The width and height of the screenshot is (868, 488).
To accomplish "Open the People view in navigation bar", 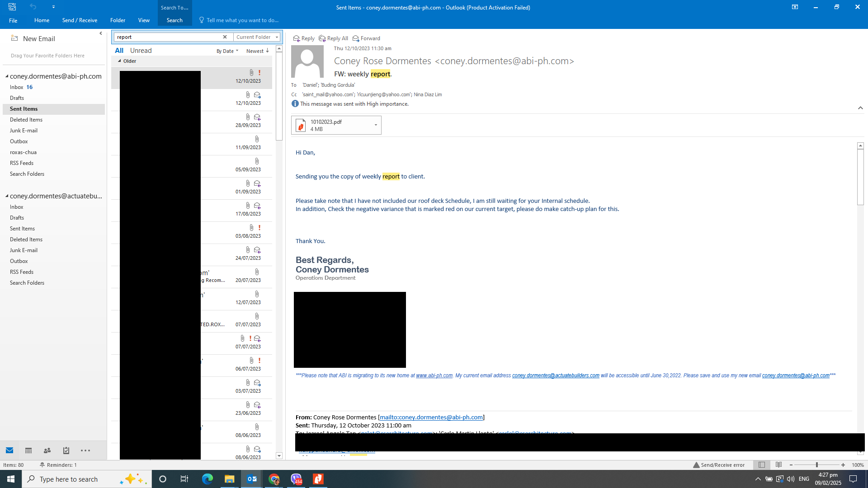I will pos(47,450).
